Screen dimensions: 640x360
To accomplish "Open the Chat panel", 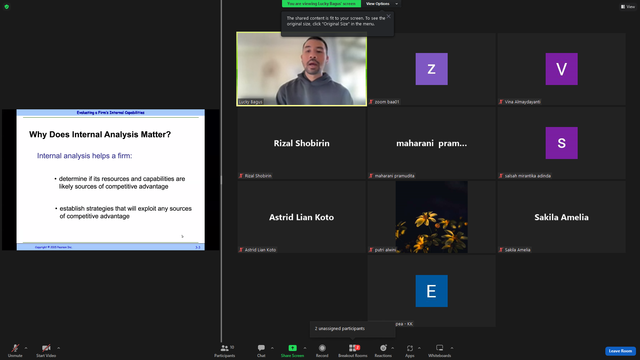I will pyautogui.click(x=261, y=350).
